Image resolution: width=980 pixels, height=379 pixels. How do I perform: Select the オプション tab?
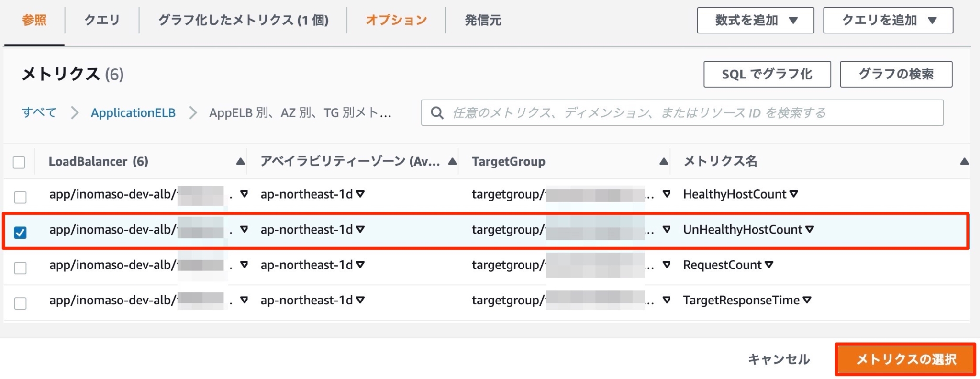395,20
